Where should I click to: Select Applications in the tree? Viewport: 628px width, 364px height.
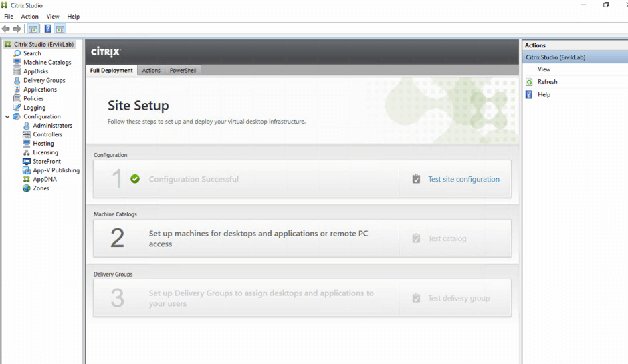(40, 89)
